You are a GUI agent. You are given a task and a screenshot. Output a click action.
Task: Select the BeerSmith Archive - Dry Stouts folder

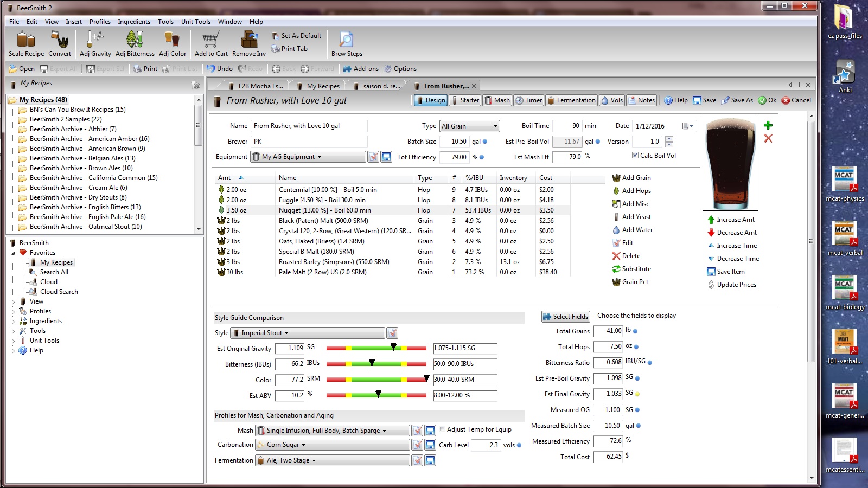(x=78, y=197)
